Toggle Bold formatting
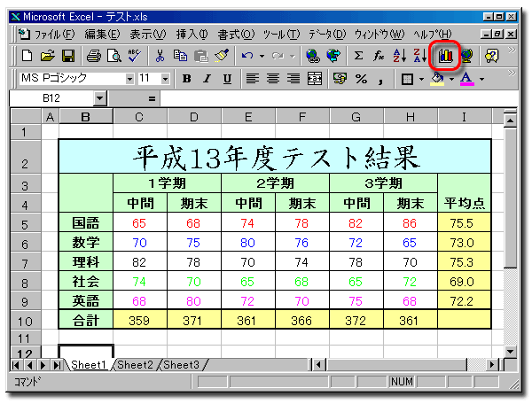532x404 pixels. tap(186, 79)
